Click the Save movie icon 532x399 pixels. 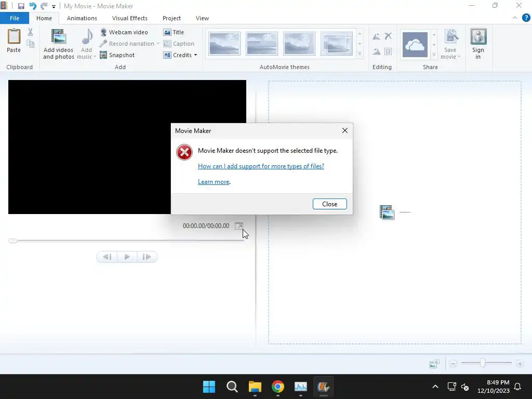[x=451, y=37]
